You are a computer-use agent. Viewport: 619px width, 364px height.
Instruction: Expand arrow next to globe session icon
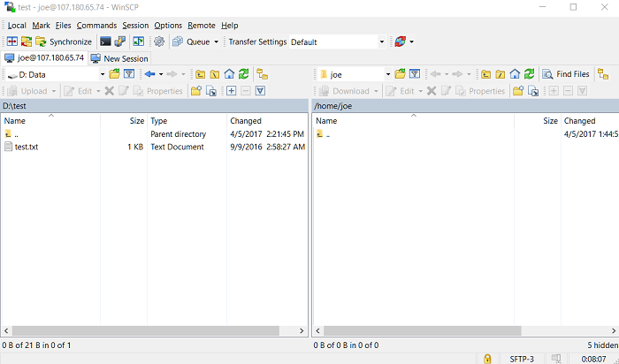click(x=412, y=42)
